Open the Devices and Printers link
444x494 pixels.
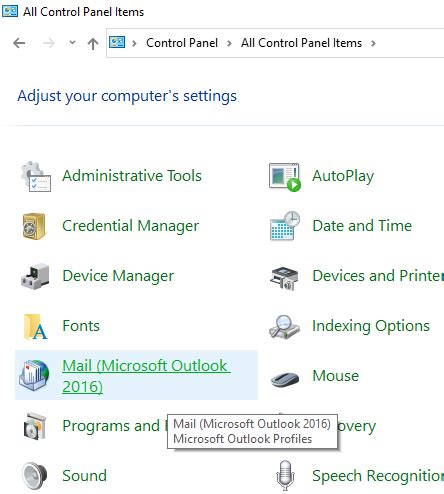click(378, 276)
